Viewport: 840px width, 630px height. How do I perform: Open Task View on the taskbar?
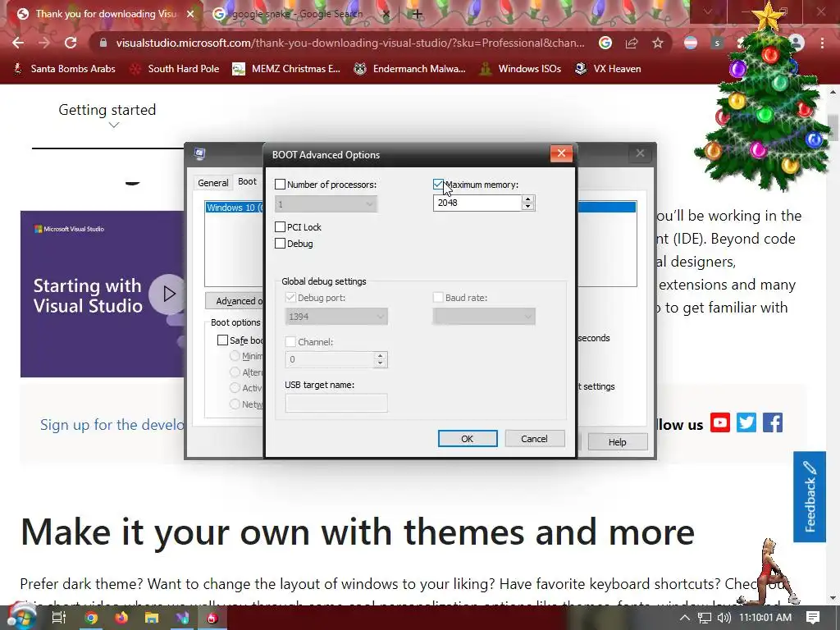(59, 618)
